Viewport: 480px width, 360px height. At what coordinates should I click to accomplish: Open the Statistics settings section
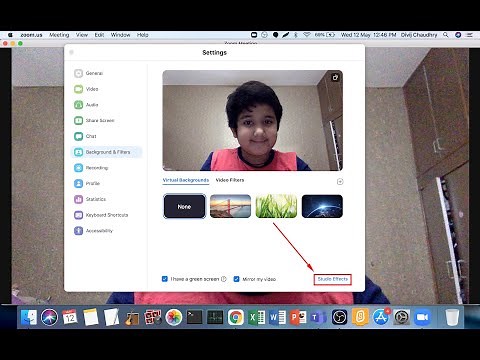(90, 199)
